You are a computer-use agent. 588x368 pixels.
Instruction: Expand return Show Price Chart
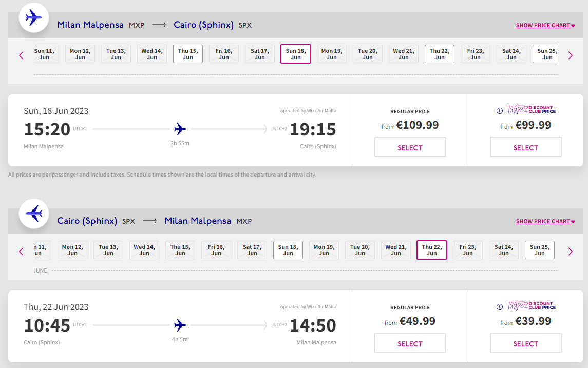tap(545, 221)
